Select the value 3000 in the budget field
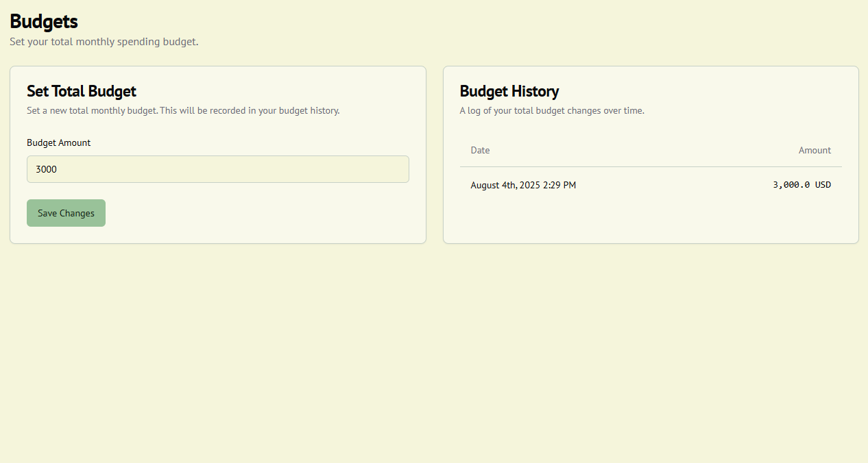868x463 pixels. (x=46, y=169)
